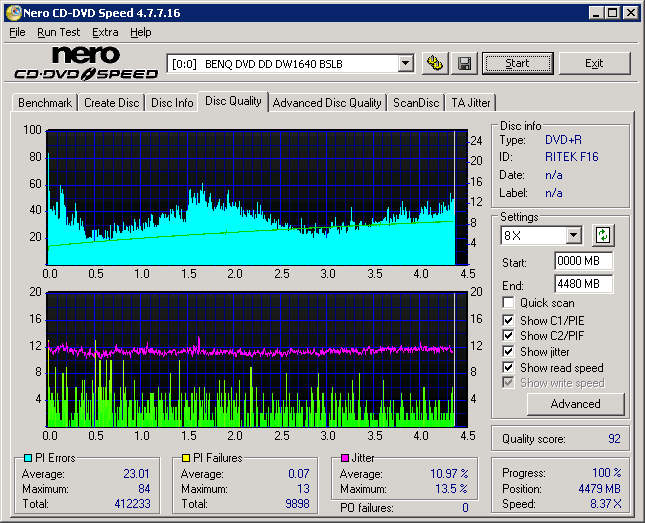Click the floppy disk save icon
Viewport: 645px width, 523px height.
(x=464, y=63)
